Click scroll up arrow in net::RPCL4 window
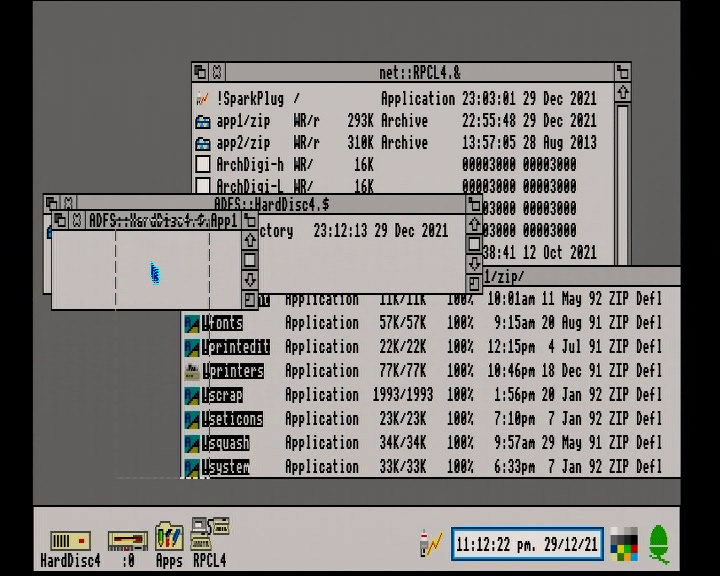Screen dimensions: 720x576 [623, 93]
